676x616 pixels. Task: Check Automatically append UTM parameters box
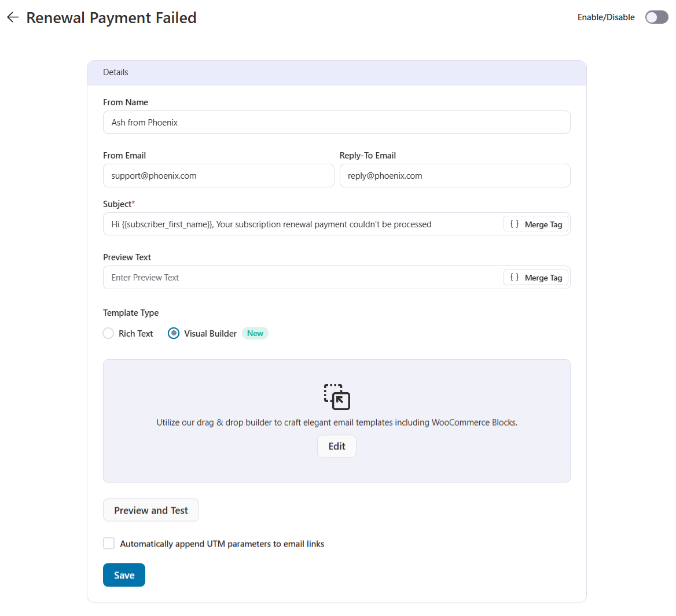109,543
